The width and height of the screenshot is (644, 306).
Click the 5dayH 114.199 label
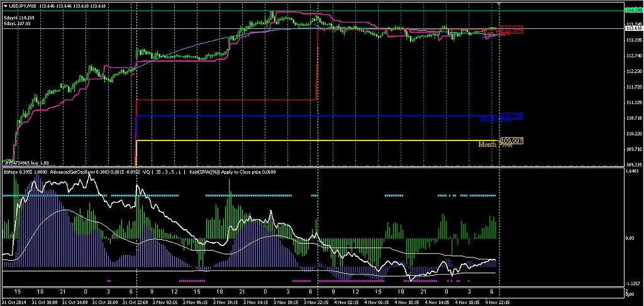point(18,18)
